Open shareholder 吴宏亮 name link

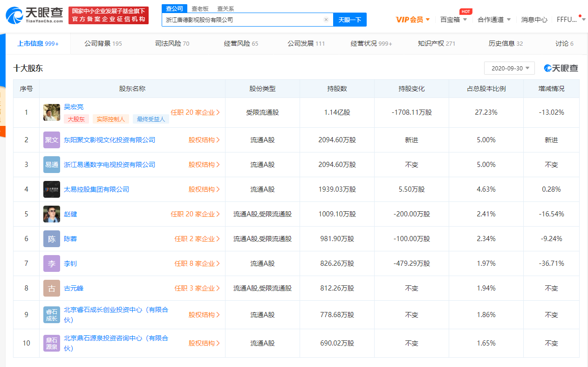(74, 107)
